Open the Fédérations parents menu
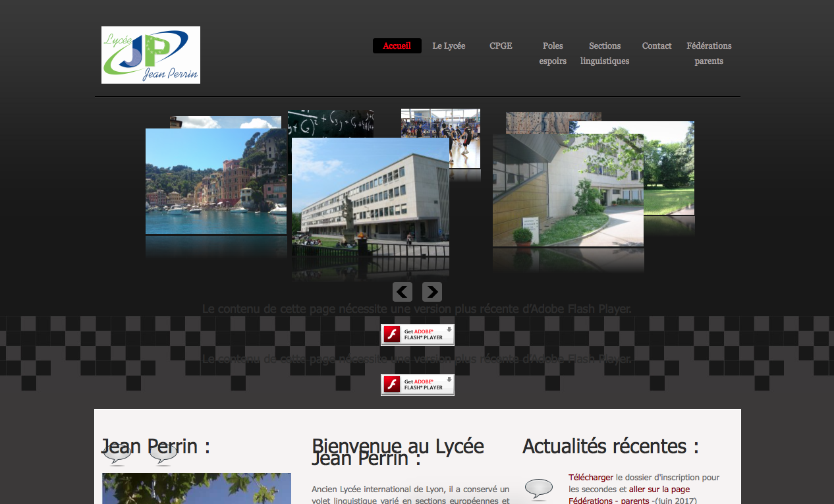 (x=709, y=53)
